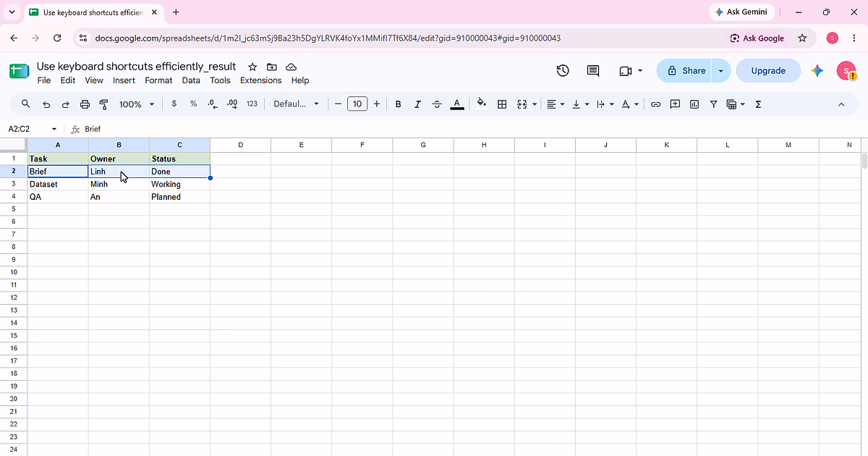Undo the last action
Viewport: 868px width, 456px height.
tap(46, 104)
